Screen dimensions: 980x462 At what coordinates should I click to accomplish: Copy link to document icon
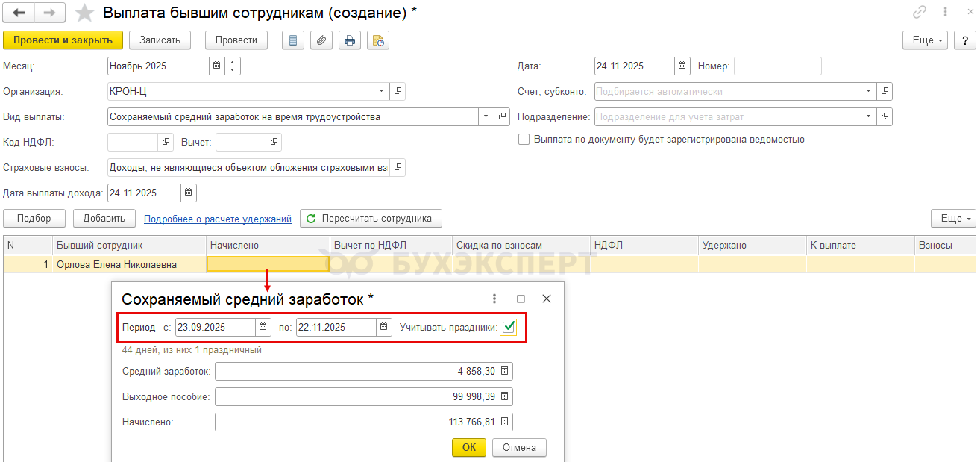pyautogui.click(x=920, y=13)
